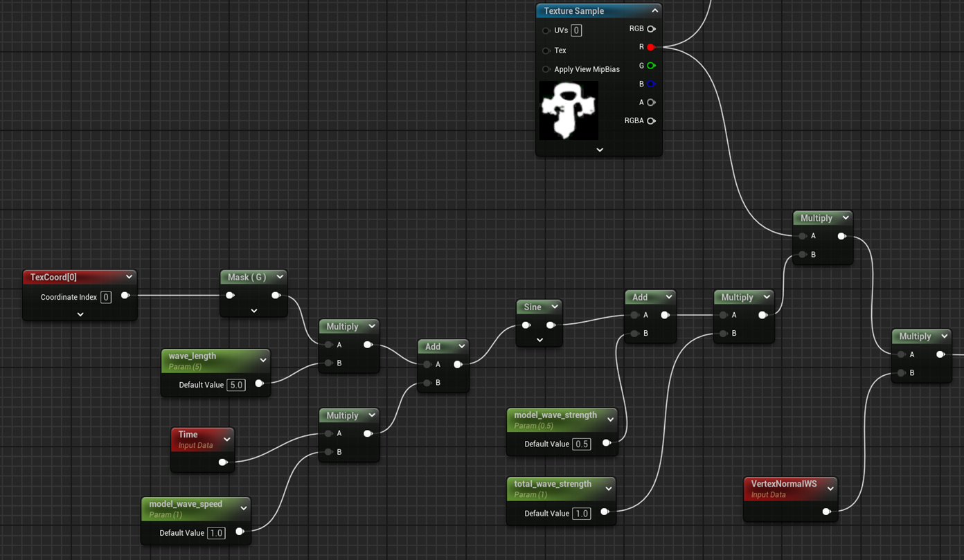Open dropdown of Add node feeding Sine
Screen dimensions: 964x560
(x=461, y=346)
